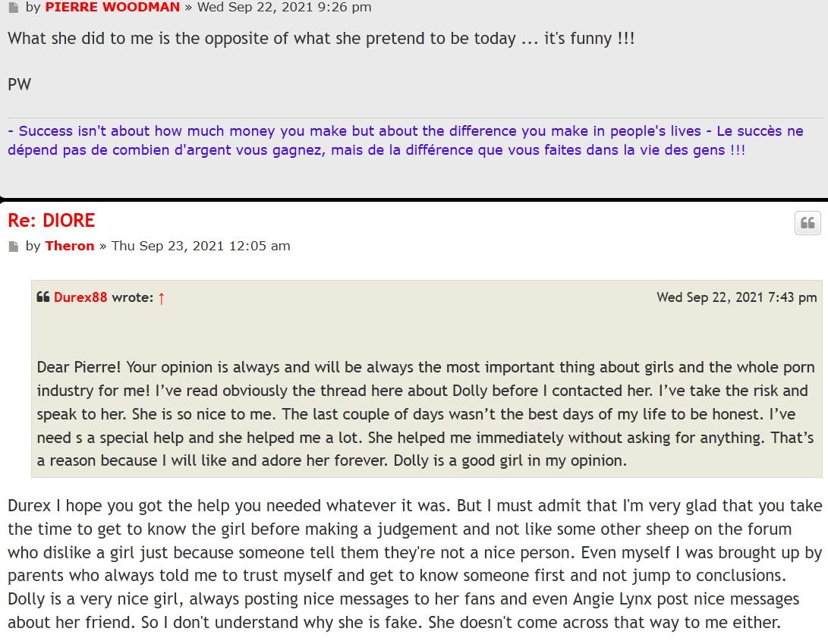
Task: Click the "What she did to me" post text
Action: click(x=320, y=39)
